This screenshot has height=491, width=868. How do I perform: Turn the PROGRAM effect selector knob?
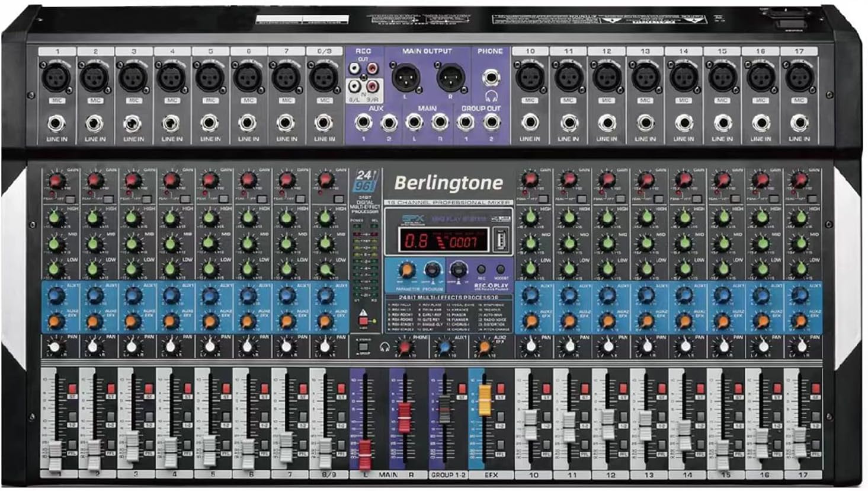(432, 269)
